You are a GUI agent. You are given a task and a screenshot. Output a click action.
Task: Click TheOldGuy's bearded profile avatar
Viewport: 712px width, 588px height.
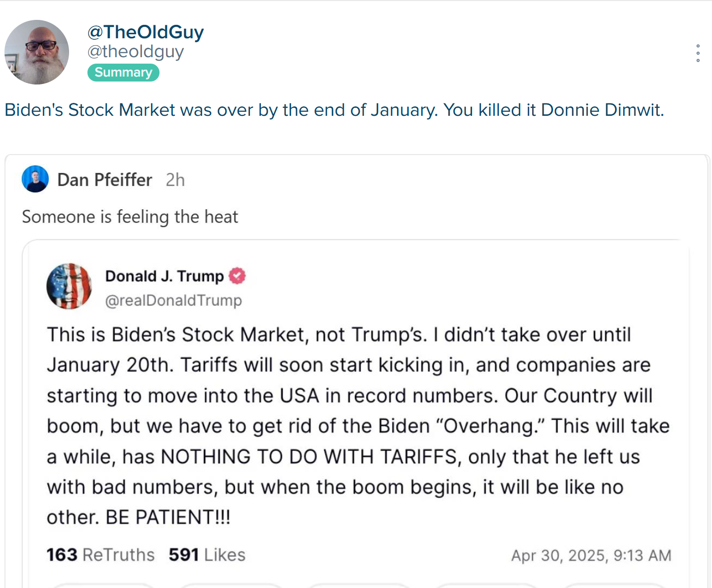(37, 52)
